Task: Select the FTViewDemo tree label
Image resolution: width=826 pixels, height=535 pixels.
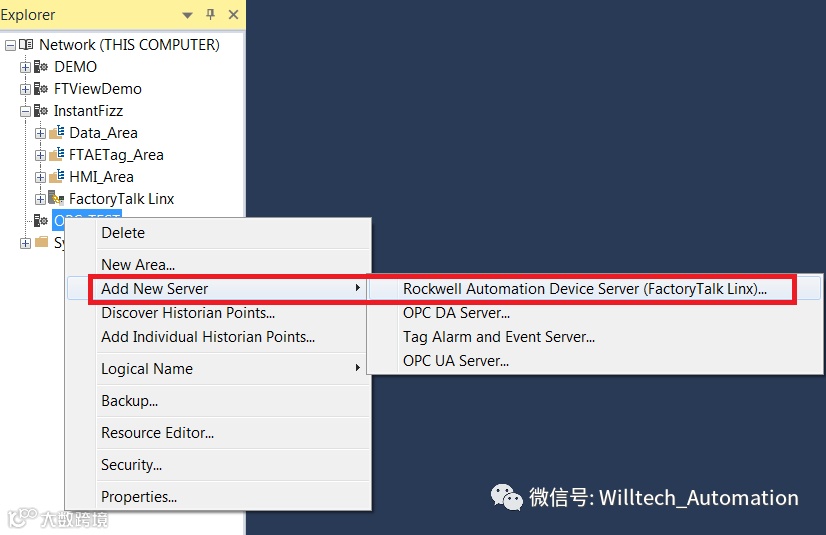Action: [x=97, y=89]
